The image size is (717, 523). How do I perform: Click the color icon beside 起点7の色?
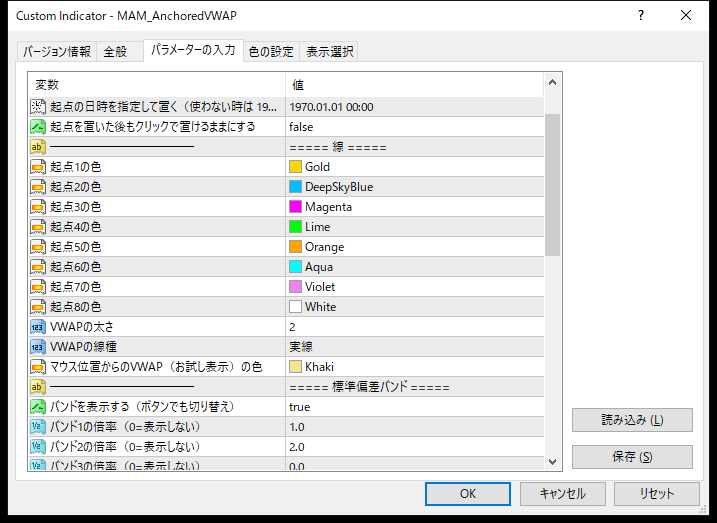(38, 287)
